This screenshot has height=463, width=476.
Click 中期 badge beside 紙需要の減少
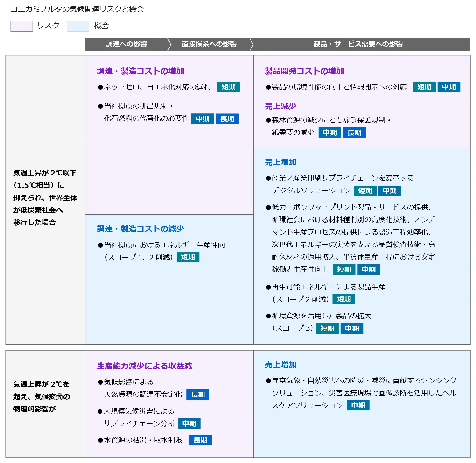coord(330,133)
